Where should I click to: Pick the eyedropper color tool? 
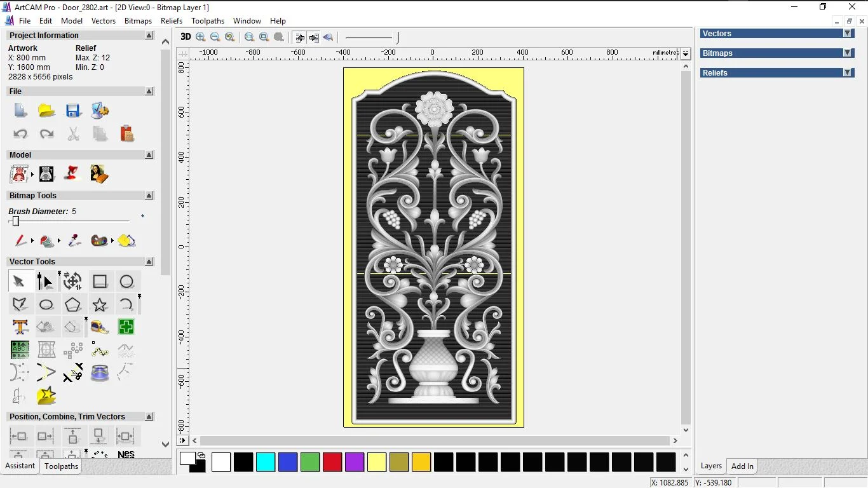coord(74,241)
